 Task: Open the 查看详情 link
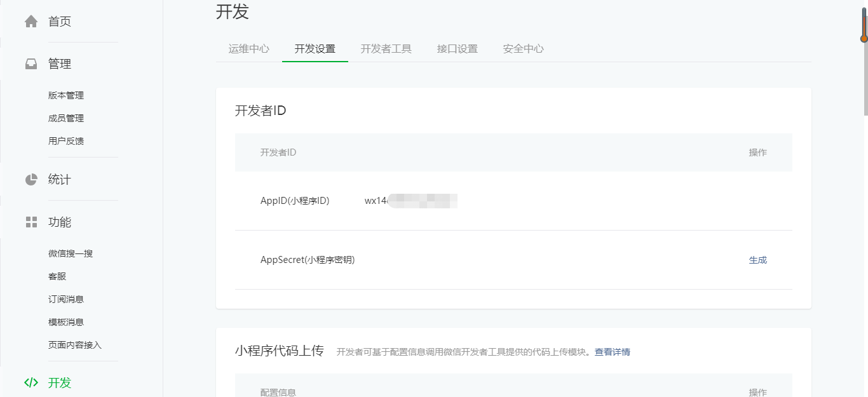612,352
